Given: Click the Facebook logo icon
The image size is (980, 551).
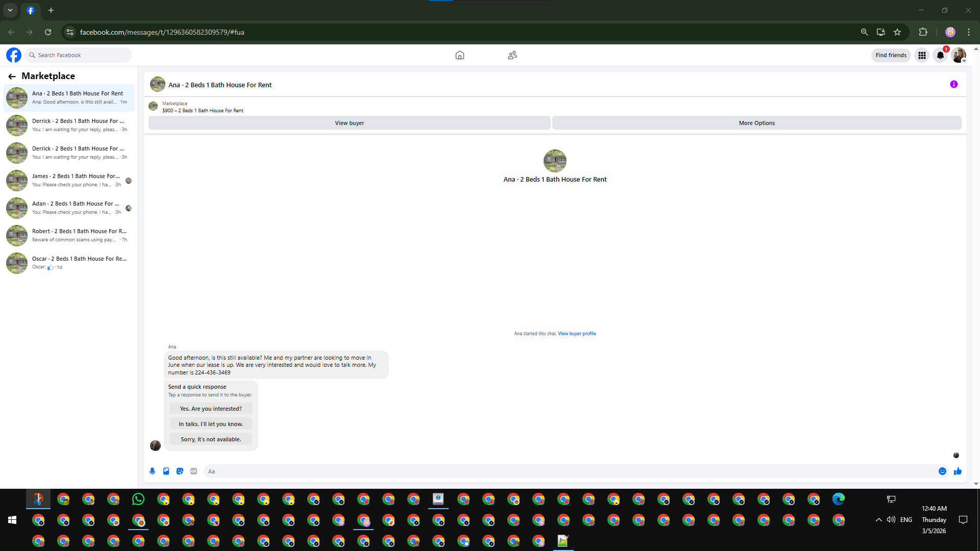Looking at the screenshot, I should pos(14,55).
